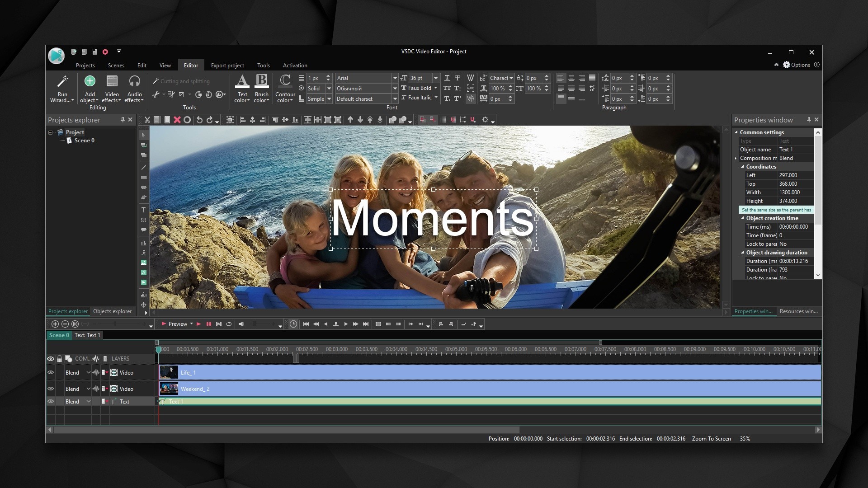The image size is (868, 488).
Task: Click Set the same size as parent
Action: click(776, 210)
